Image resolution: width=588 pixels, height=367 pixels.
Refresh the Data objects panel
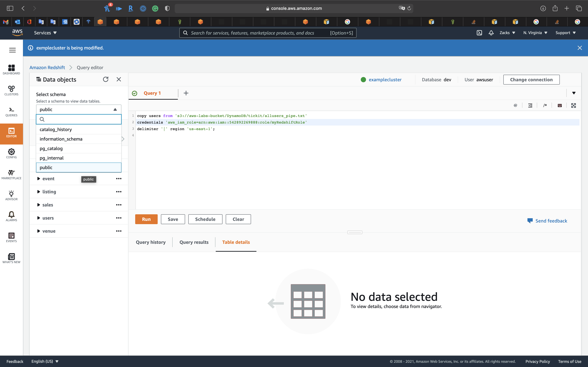tap(105, 79)
